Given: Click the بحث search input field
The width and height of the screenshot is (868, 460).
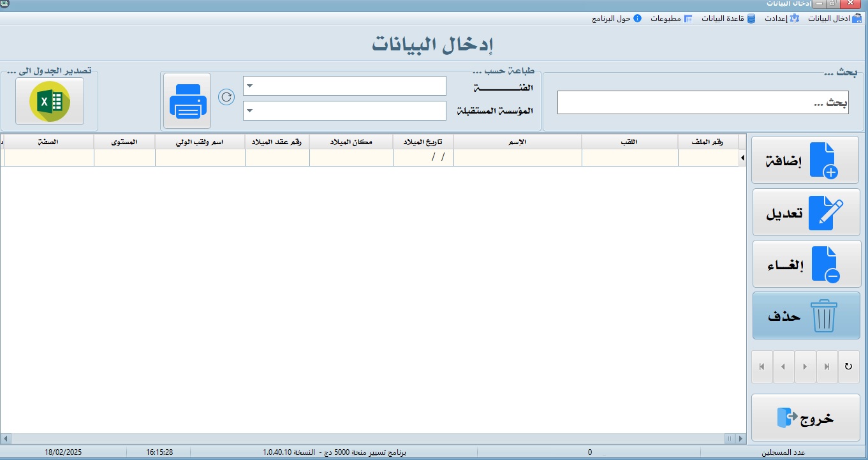Looking at the screenshot, I should click(x=703, y=103).
